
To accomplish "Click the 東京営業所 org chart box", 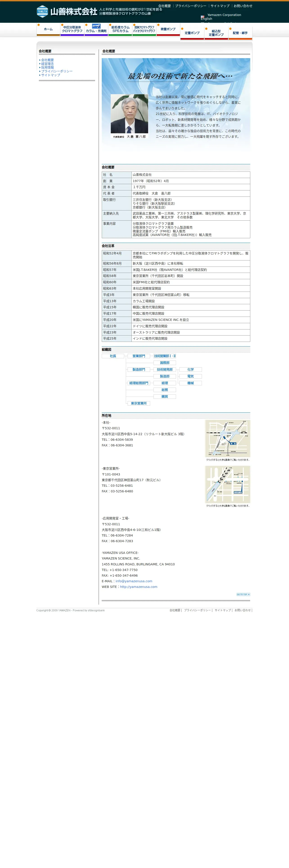I will point(139,403).
